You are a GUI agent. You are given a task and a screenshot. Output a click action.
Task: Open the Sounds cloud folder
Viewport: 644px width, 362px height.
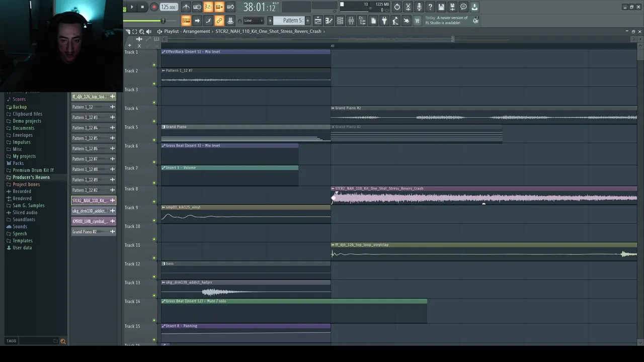tap(20, 226)
